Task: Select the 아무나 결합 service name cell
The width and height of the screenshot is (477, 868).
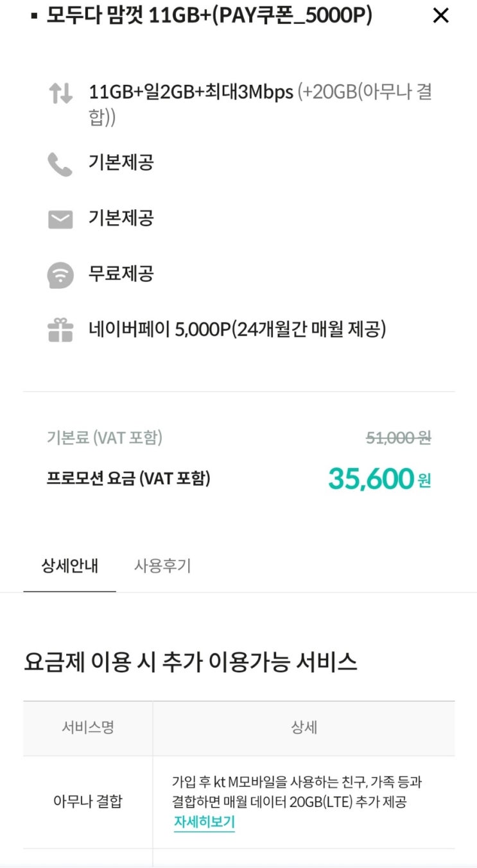Action: click(x=88, y=801)
